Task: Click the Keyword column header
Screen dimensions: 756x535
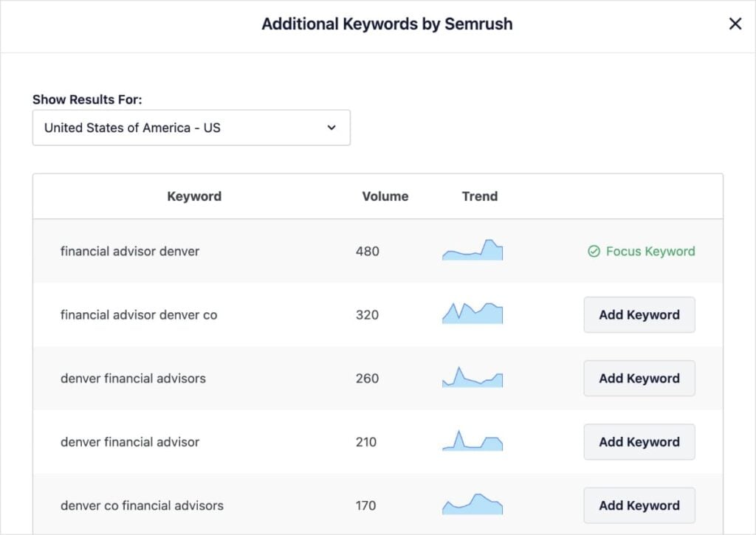Action: [x=194, y=196]
